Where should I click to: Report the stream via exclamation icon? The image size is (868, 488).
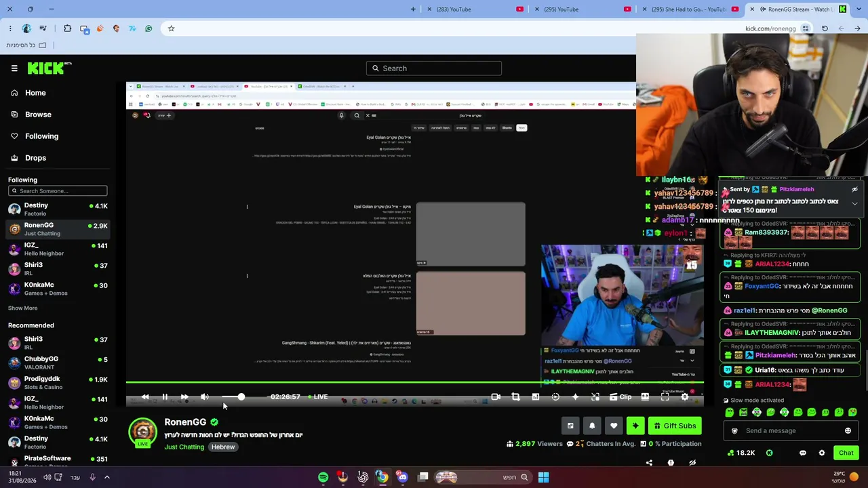(x=671, y=463)
